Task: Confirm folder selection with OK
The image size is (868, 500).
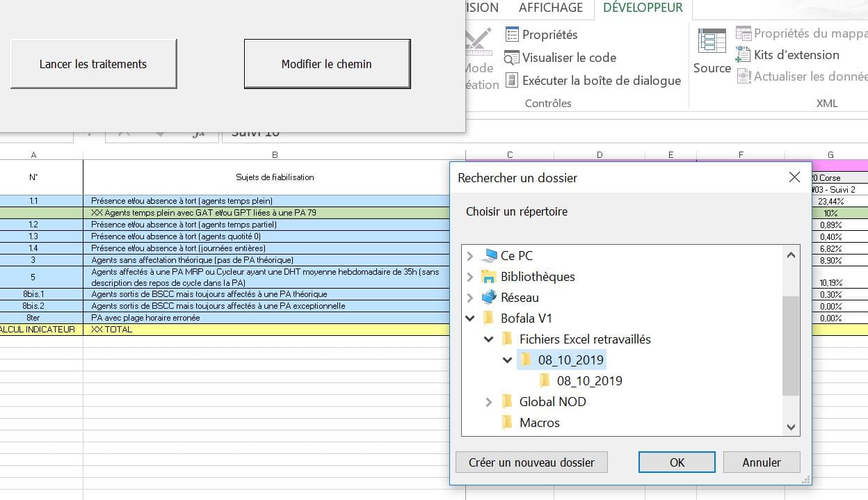Action: [x=677, y=462]
